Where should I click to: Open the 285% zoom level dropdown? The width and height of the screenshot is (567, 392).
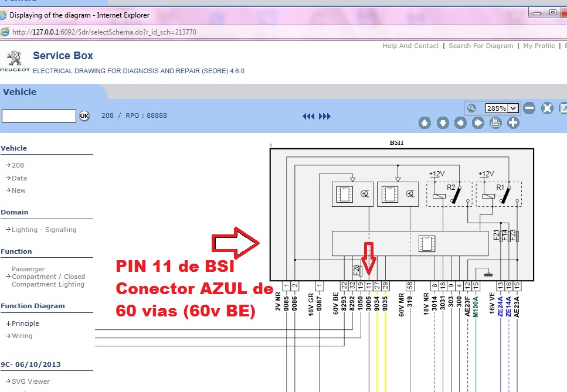pyautogui.click(x=502, y=108)
